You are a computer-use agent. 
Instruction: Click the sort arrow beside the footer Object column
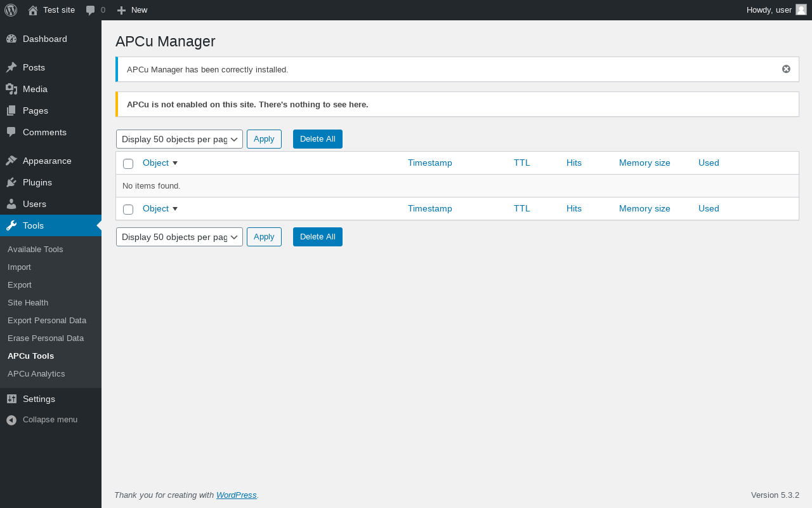[175, 209]
